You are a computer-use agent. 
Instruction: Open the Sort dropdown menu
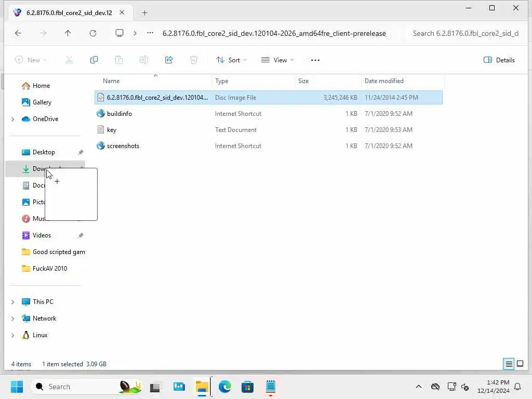pyautogui.click(x=231, y=60)
